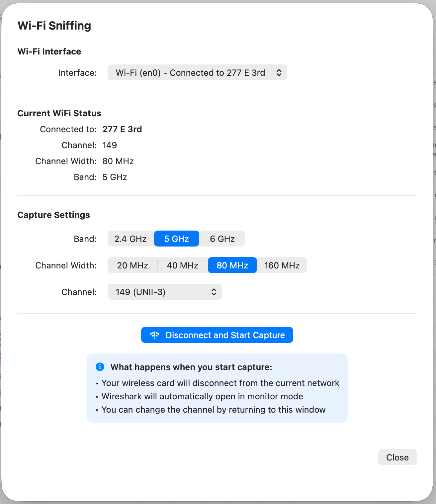Select the 2.4 GHz band option
The height and width of the screenshot is (504, 436).
(130, 239)
